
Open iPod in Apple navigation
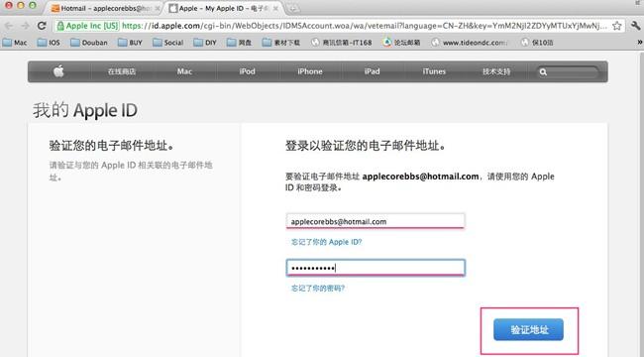248,71
